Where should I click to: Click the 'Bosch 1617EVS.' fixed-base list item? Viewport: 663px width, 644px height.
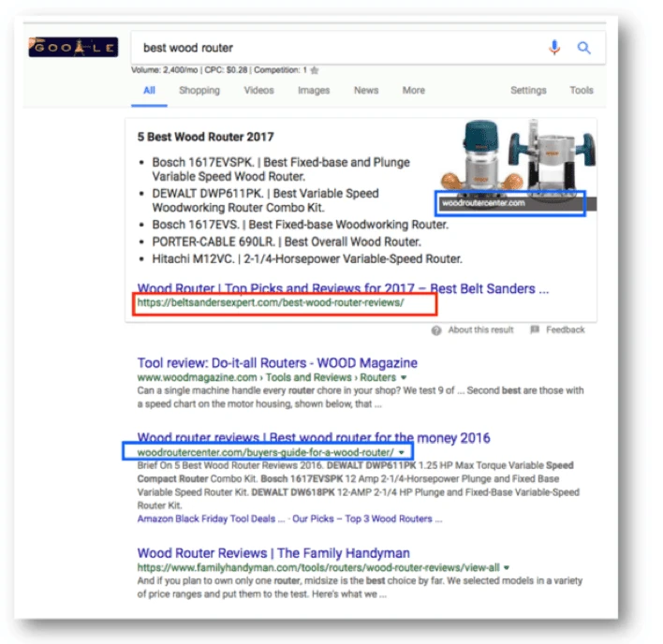pos(301,225)
